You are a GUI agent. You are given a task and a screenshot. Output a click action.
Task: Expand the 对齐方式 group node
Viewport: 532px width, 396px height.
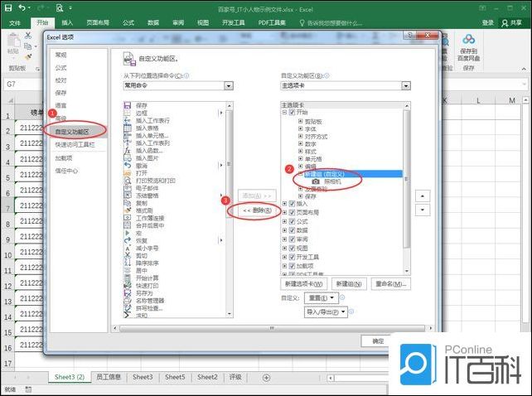(x=300, y=136)
